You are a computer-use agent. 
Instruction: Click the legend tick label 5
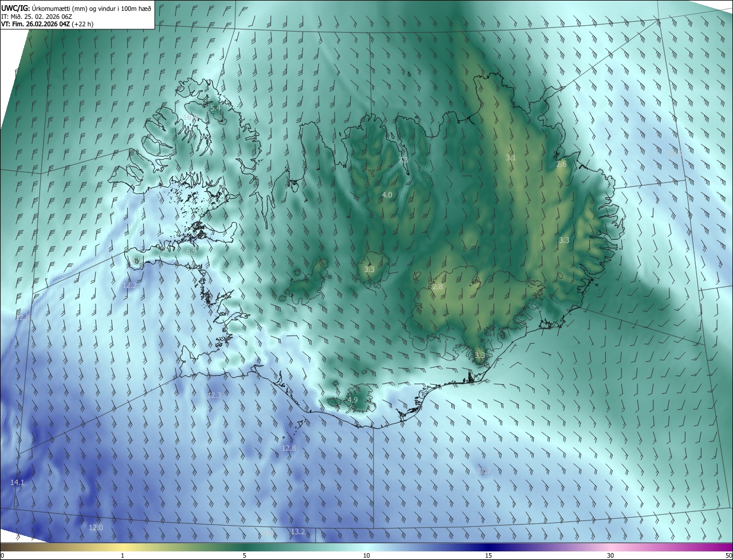point(245,555)
